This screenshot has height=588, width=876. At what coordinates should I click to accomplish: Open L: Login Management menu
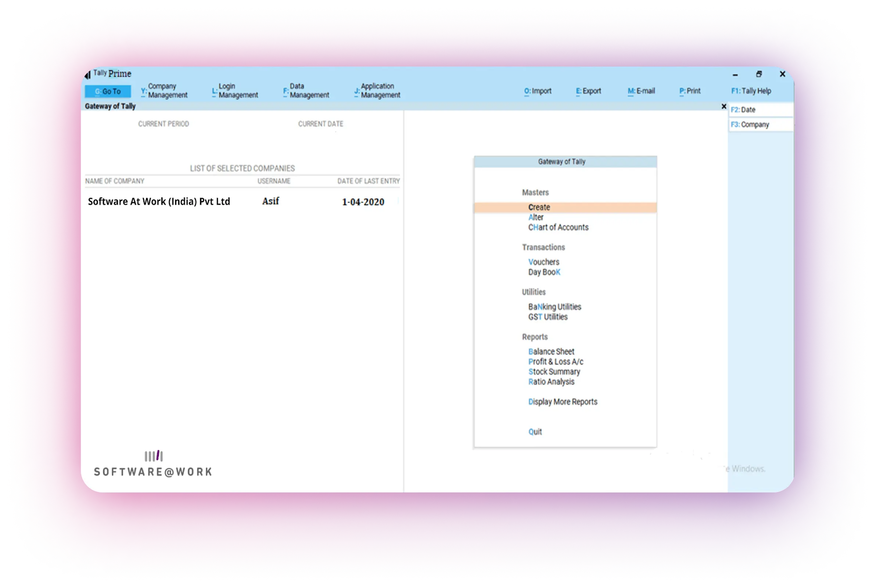point(235,91)
